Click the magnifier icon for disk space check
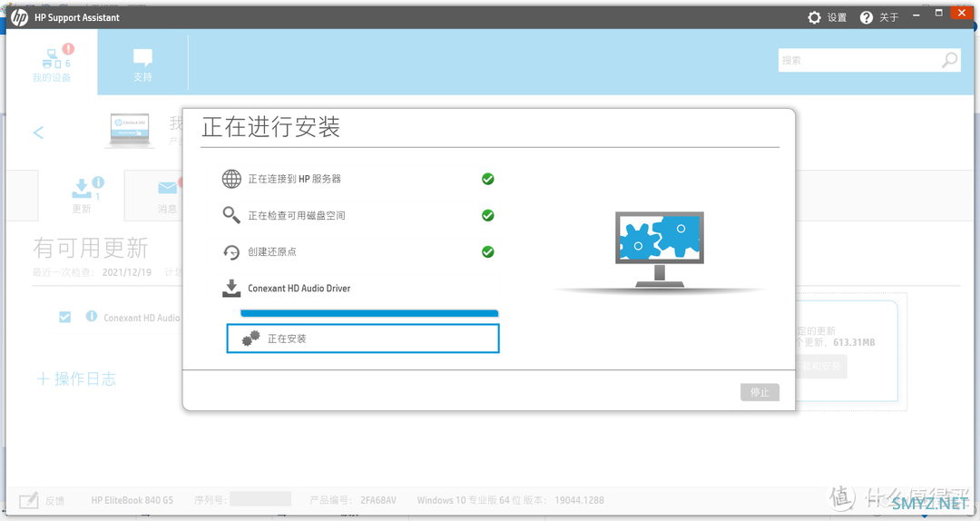Screen dimensions: 980x521 click(231, 215)
